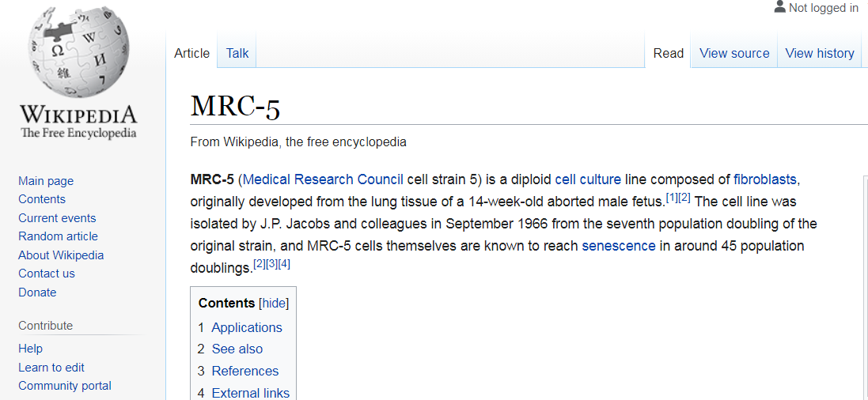Go to Main page in sidebar
This screenshot has height=400, width=868.
pyautogui.click(x=46, y=181)
